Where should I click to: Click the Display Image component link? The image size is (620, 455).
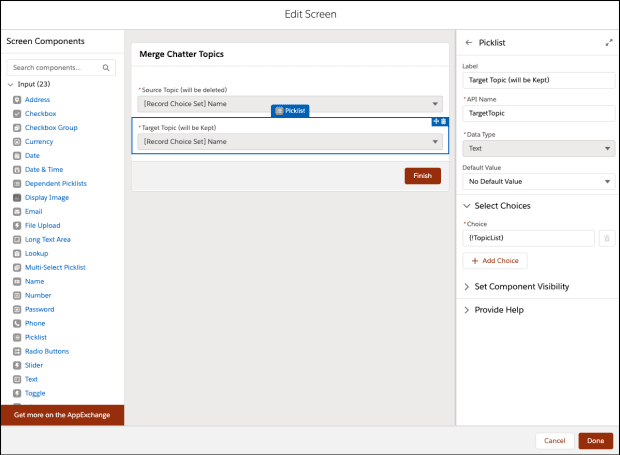(x=47, y=198)
